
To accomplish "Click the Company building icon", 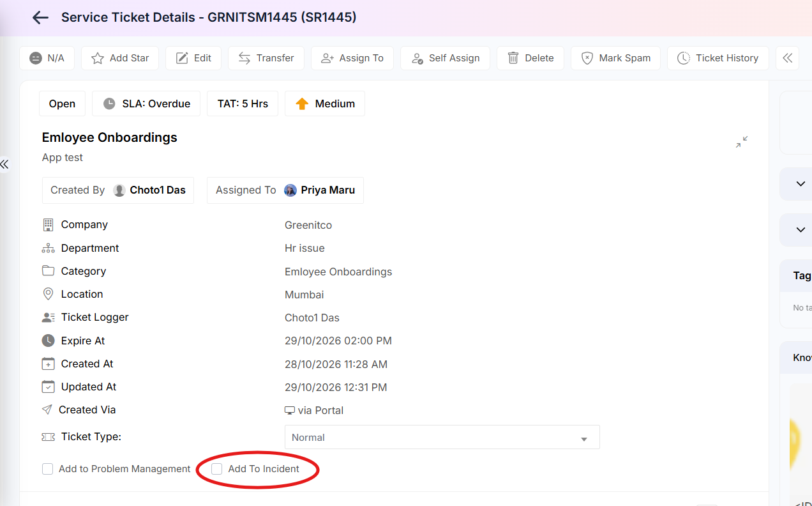I will [x=48, y=225].
